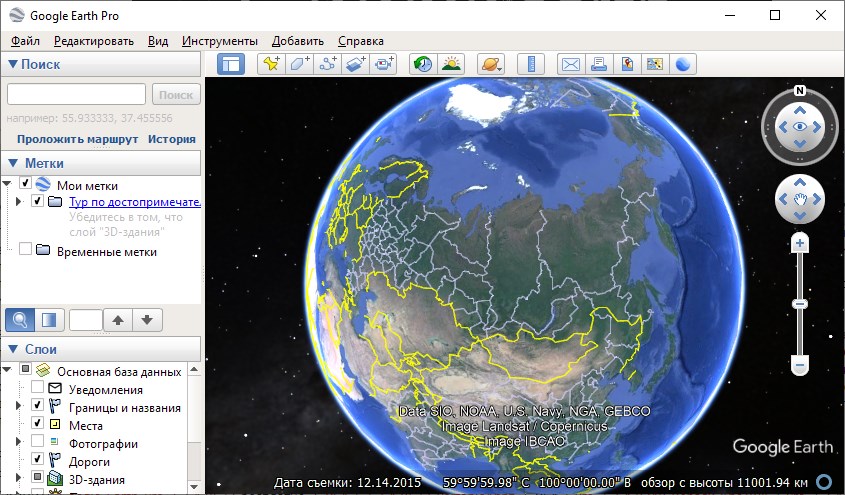Select the Add Polygon tool
This screenshot has height=495, width=845.
[x=299, y=64]
